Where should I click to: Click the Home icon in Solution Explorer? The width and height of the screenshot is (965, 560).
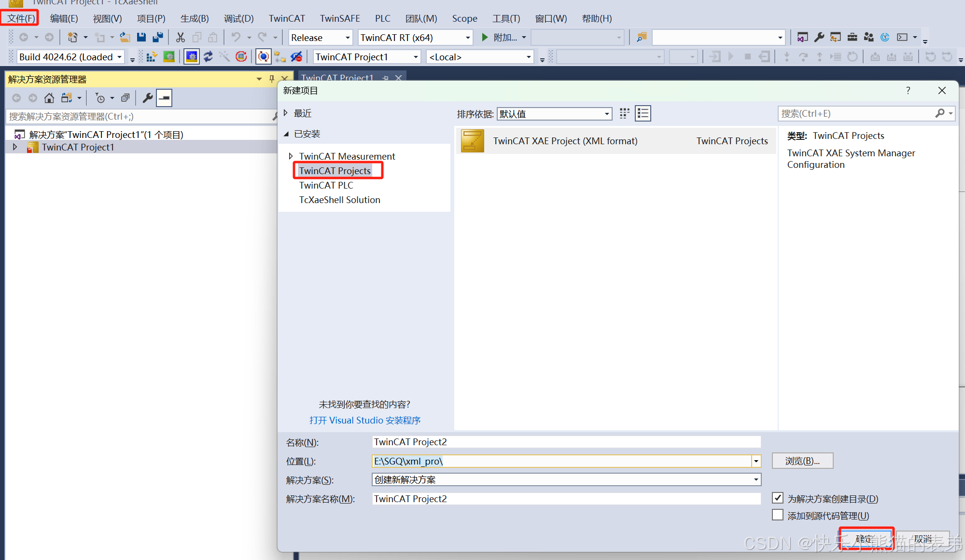coord(49,98)
